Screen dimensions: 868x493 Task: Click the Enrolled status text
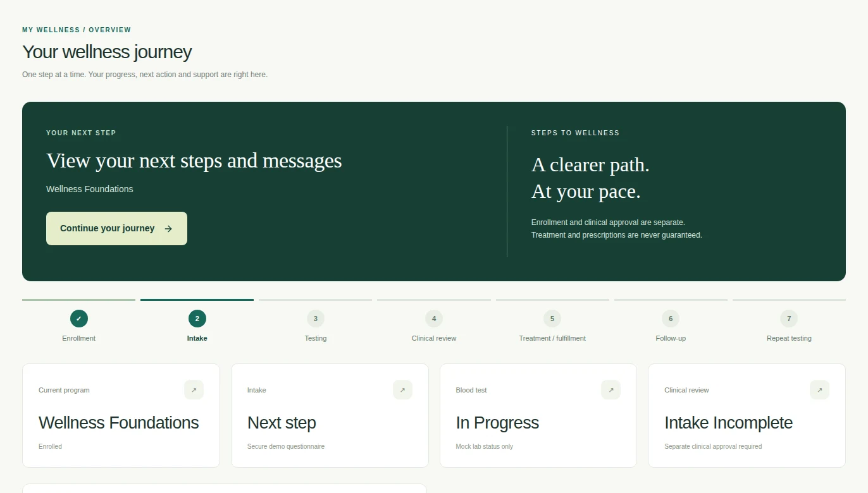[51, 446]
